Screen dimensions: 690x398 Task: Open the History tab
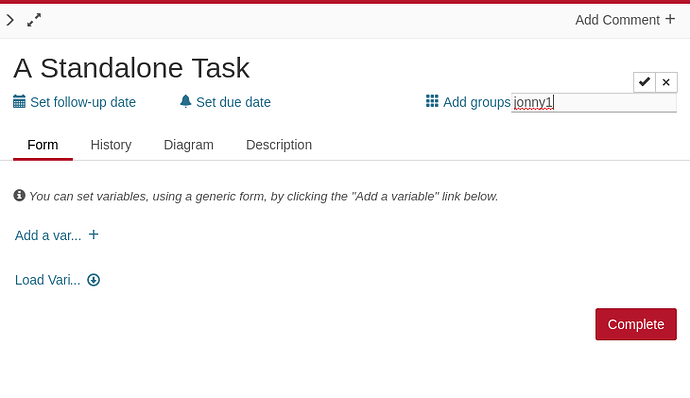111,145
